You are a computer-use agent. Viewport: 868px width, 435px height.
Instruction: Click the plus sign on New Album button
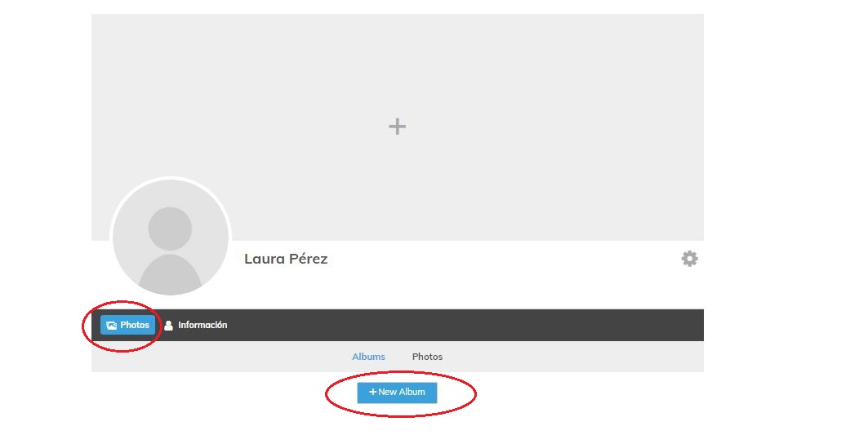point(372,392)
